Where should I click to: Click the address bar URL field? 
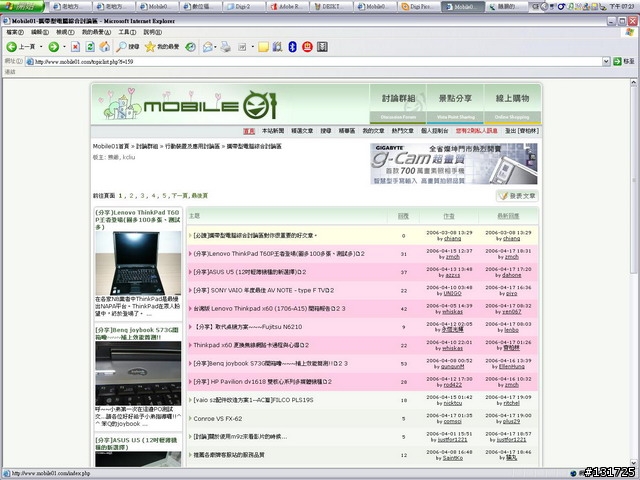(x=314, y=61)
